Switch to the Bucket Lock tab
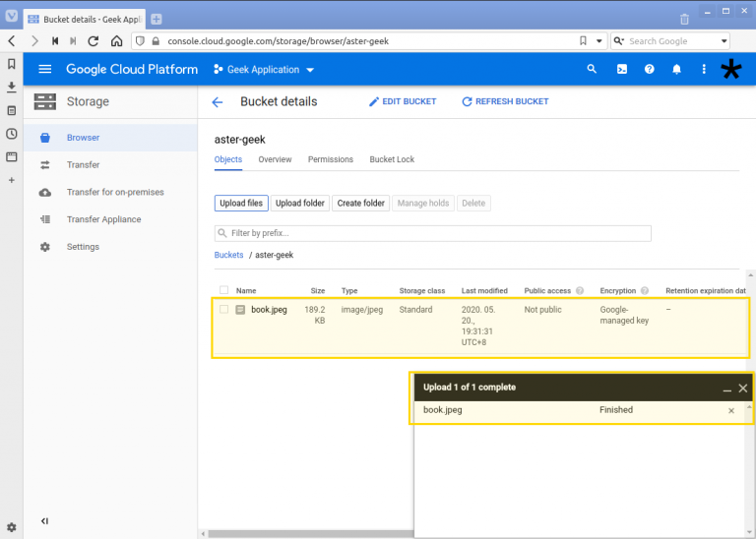Screen dimensions: 756x539 tap(392, 159)
